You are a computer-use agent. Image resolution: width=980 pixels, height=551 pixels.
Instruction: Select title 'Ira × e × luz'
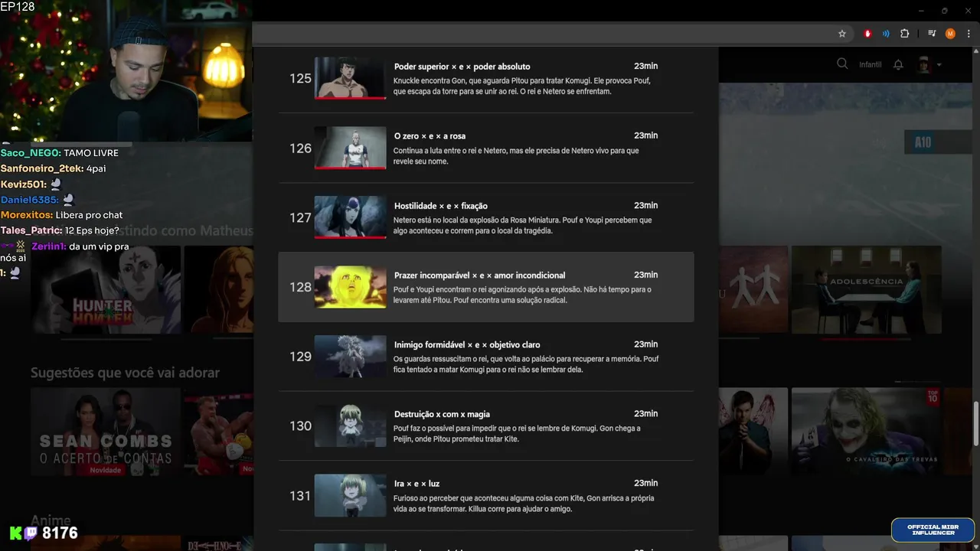(x=416, y=484)
